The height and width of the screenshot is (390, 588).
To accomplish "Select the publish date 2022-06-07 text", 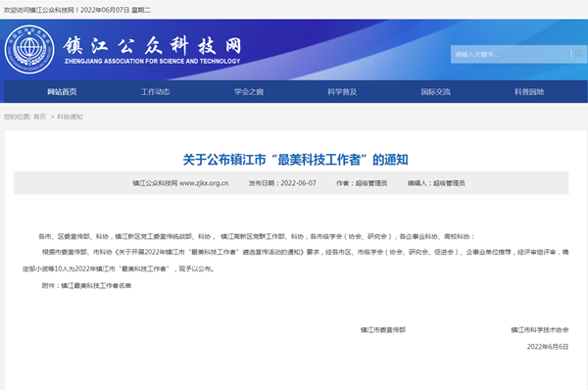I will tap(299, 183).
